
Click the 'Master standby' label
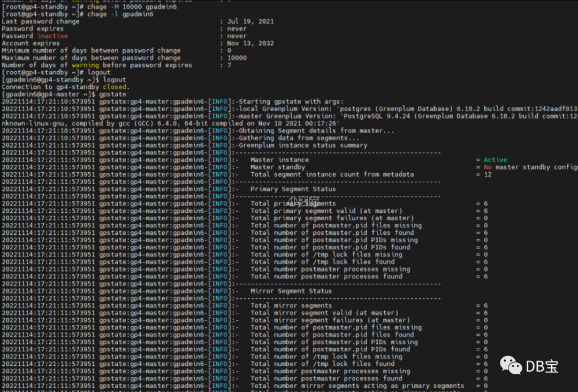[278, 167]
